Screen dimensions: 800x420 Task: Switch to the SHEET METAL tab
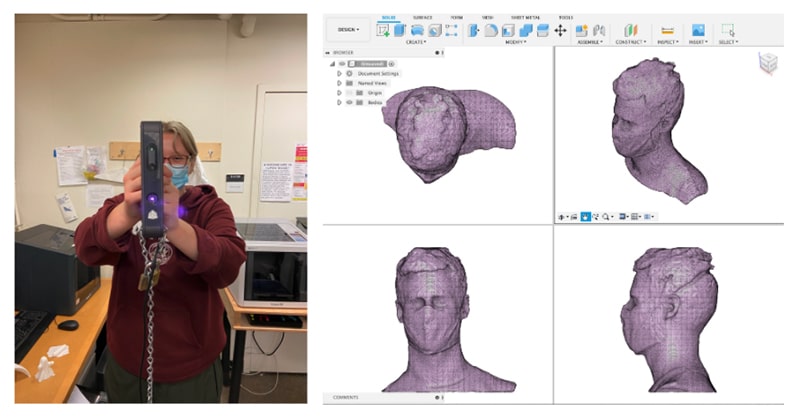pyautogui.click(x=525, y=17)
